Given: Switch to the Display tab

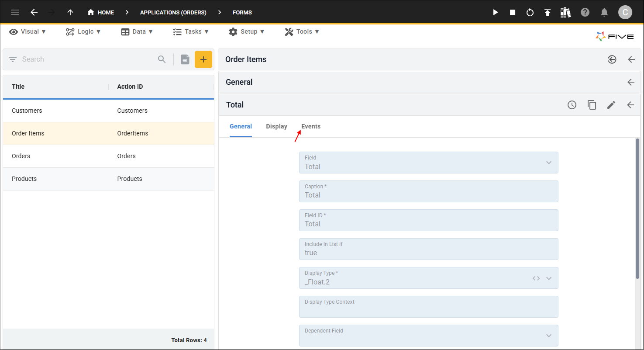Looking at the screenshot, I should point(276,126).
